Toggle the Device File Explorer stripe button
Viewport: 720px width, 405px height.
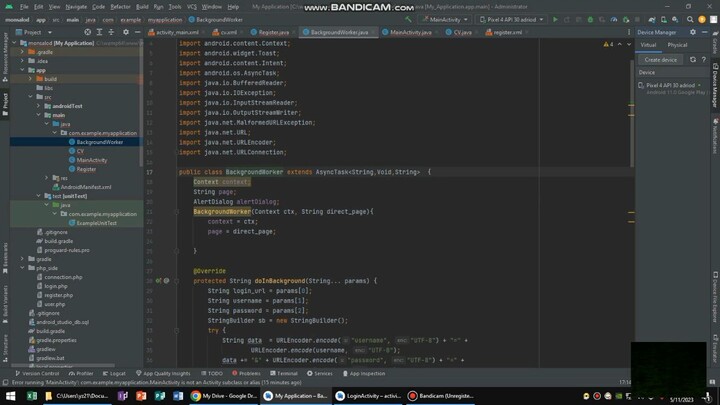(715, 297)
